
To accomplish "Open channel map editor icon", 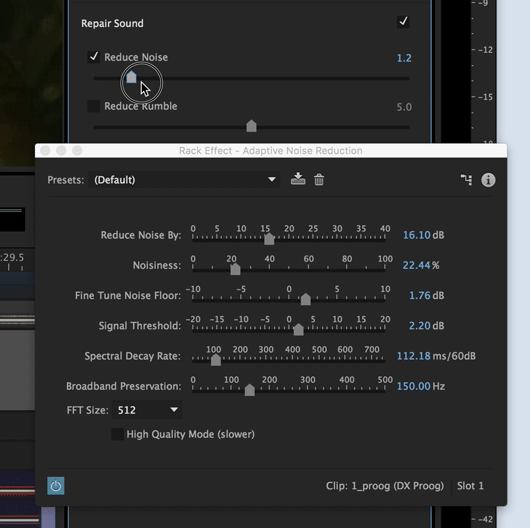I will [x=466, y=179].
